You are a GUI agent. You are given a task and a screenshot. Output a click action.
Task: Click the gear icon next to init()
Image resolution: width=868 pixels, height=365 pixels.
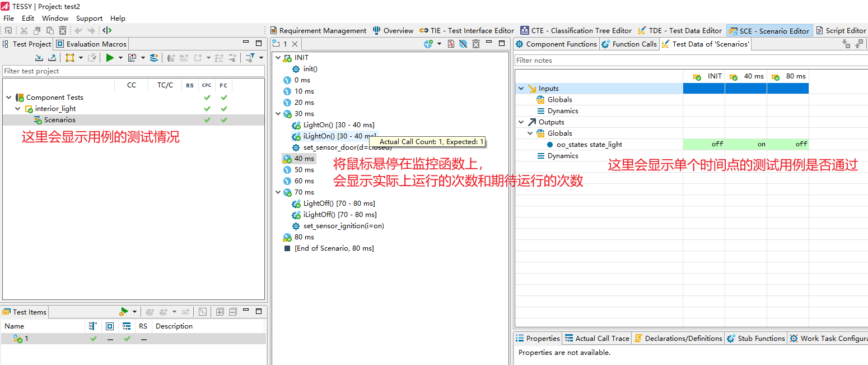click(x=296, y=69)
